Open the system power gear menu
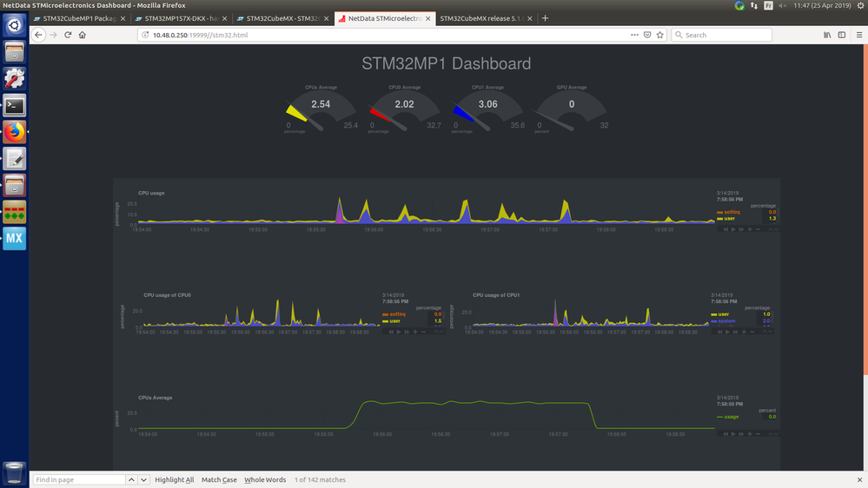The width and height of the screenshot is (868, 488). coord(861,5)
